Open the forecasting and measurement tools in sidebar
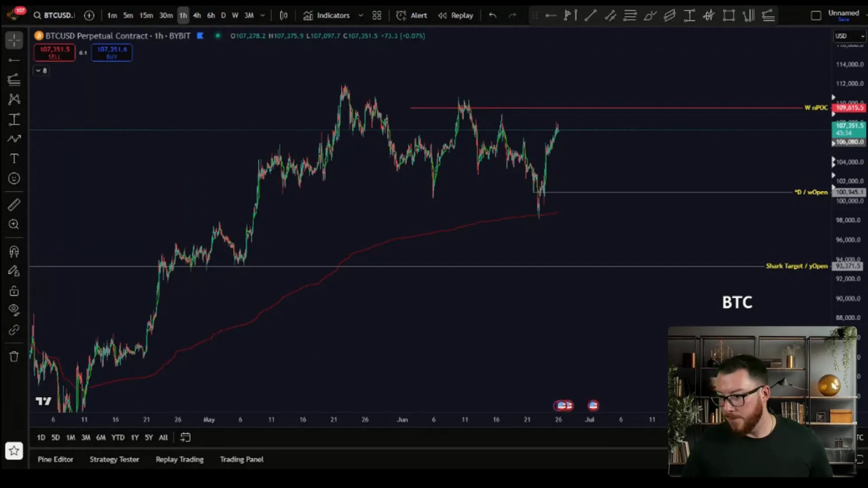This screenshot has width=868, height=488. [14, 119]
